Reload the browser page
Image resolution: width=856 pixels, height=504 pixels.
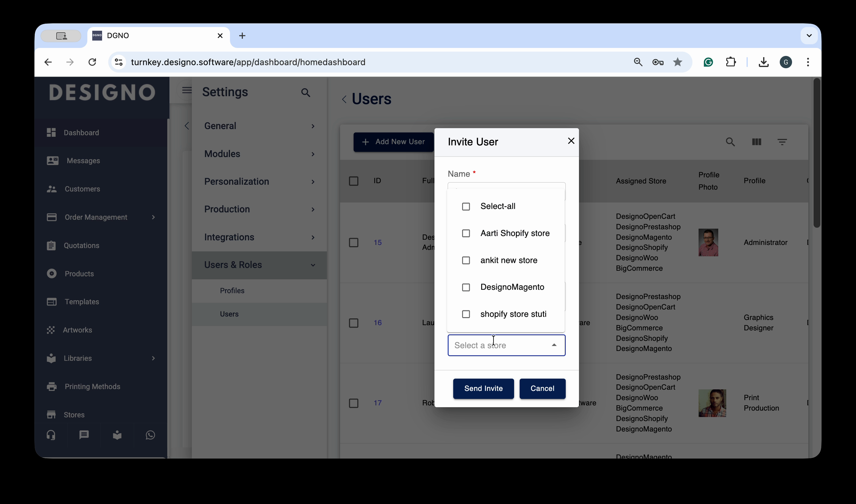pyautogui.click(x=92, y=62)
